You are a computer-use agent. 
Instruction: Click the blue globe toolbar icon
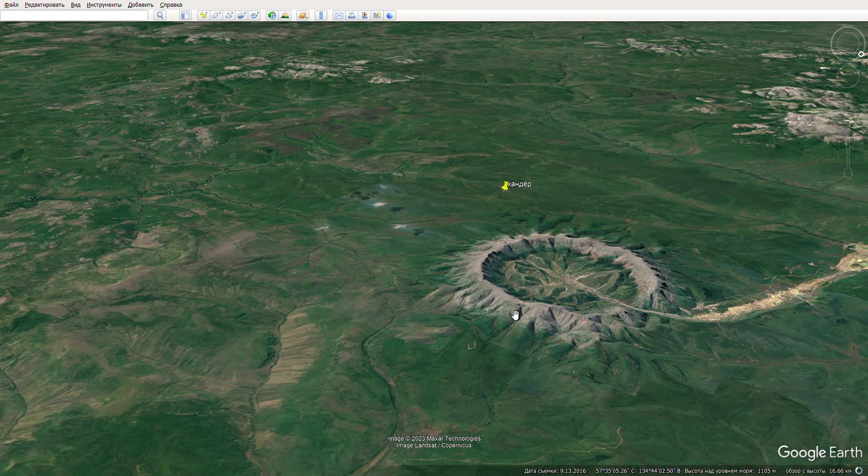pyautogui.click(x=390, y=15)
